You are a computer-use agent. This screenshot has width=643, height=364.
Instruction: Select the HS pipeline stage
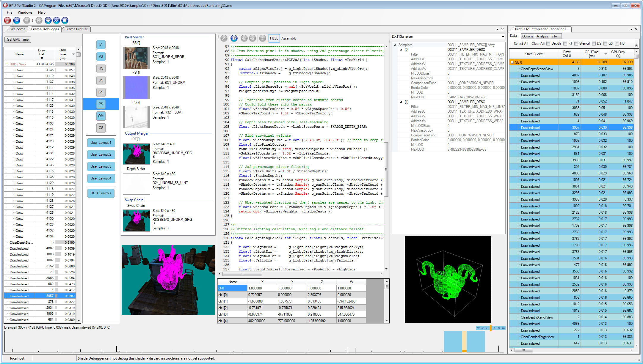click(101, 68)
